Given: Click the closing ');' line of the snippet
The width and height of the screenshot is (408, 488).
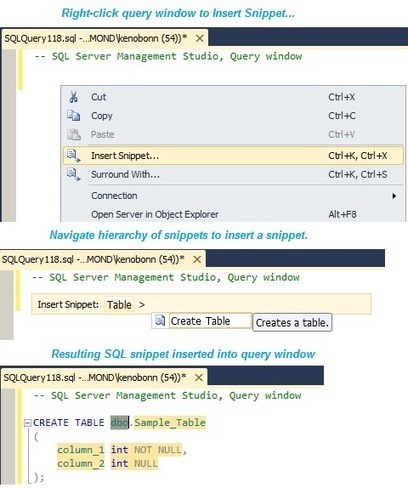Looking at the screenshot, I should [39, 478].
